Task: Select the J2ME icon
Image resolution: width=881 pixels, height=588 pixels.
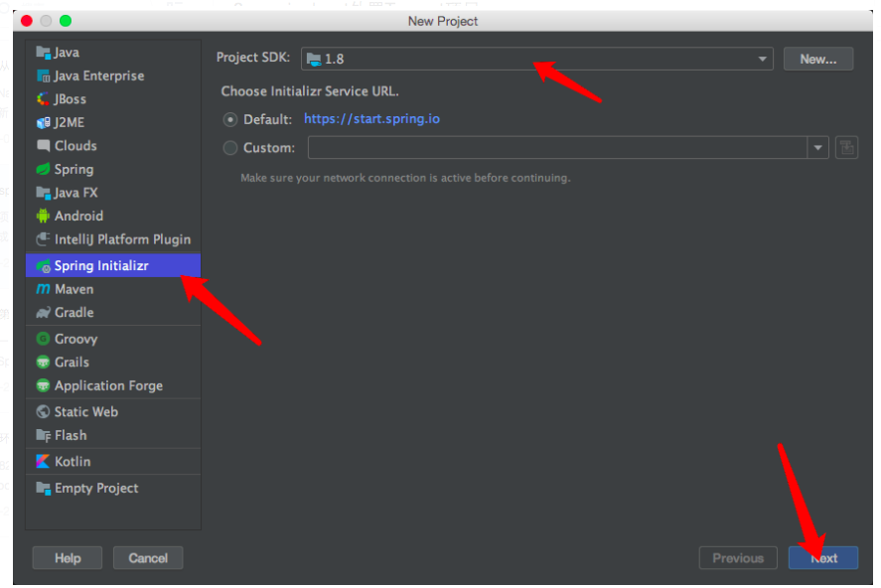Action: click(x=44, y=122)
